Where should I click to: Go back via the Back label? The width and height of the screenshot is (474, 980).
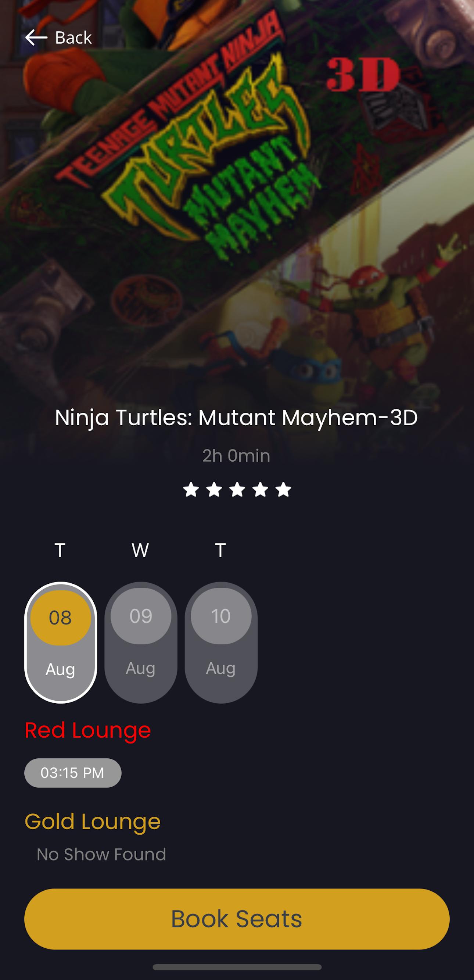pos(73,37)
